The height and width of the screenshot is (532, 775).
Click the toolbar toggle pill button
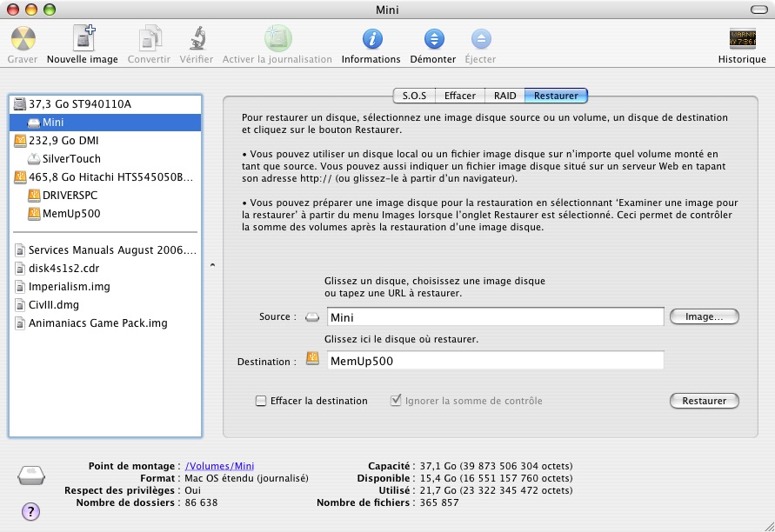758,10
